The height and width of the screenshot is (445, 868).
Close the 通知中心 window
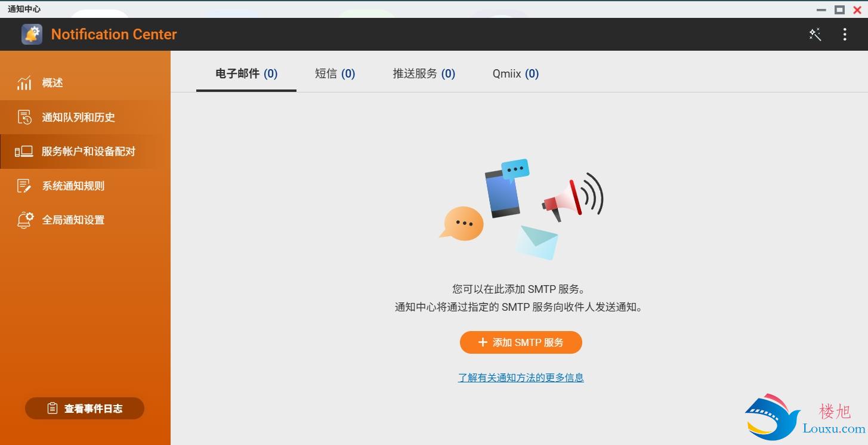(857, 10)
